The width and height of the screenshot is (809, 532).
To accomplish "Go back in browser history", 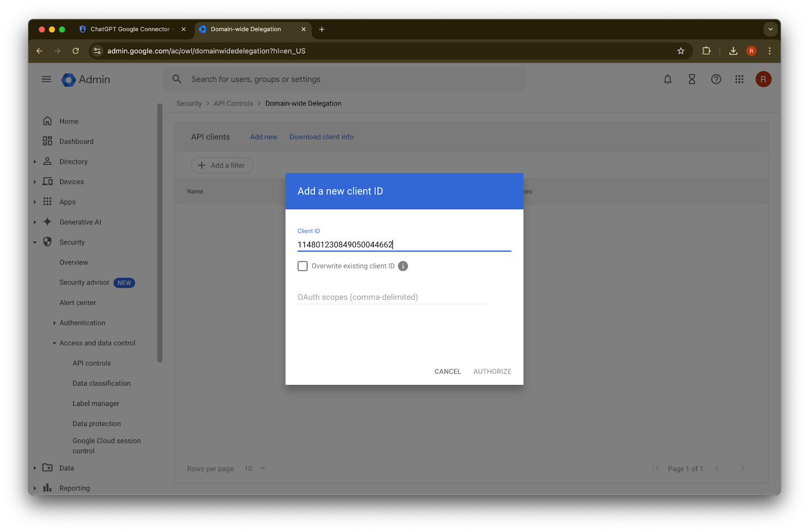I will coord(39,51).
